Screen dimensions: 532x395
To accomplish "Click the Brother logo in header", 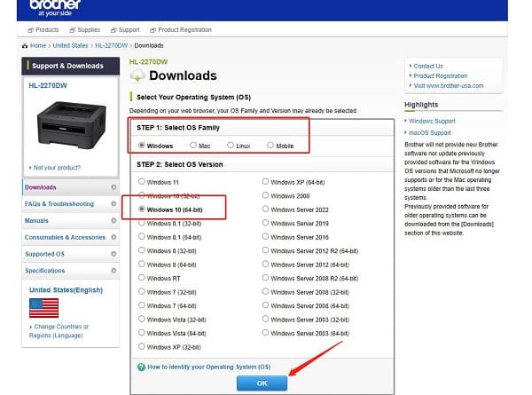I will [x=55, y=8].
